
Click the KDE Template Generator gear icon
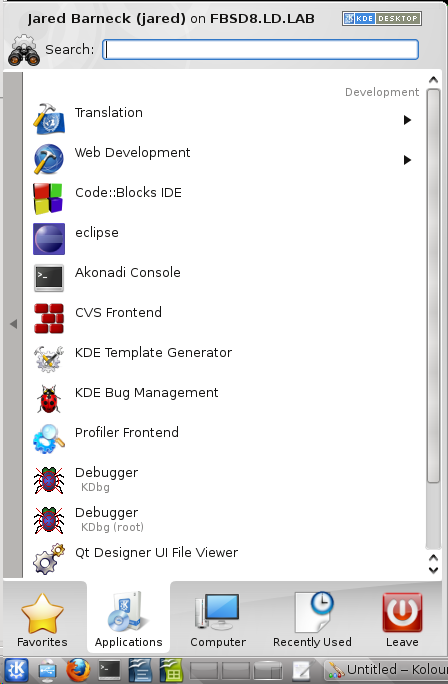pyautogui.click(x=49, y=359)
